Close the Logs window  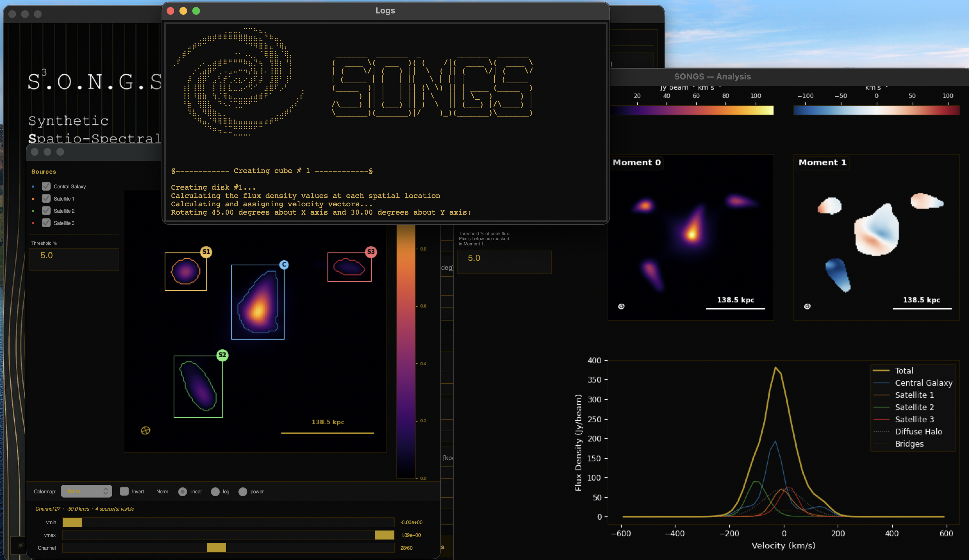click(x=170, y=11)
